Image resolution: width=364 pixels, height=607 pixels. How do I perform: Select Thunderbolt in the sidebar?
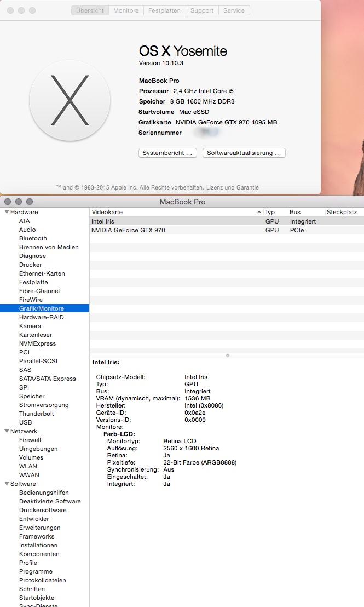pyautogui.click(x=36, y=414)
